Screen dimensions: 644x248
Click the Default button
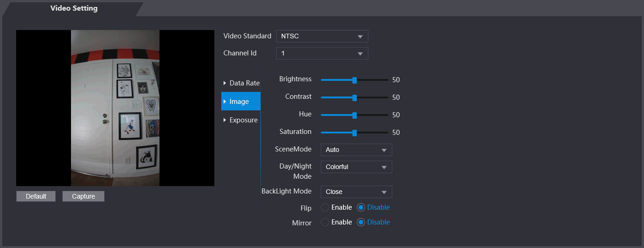click(x=36, y=197)
